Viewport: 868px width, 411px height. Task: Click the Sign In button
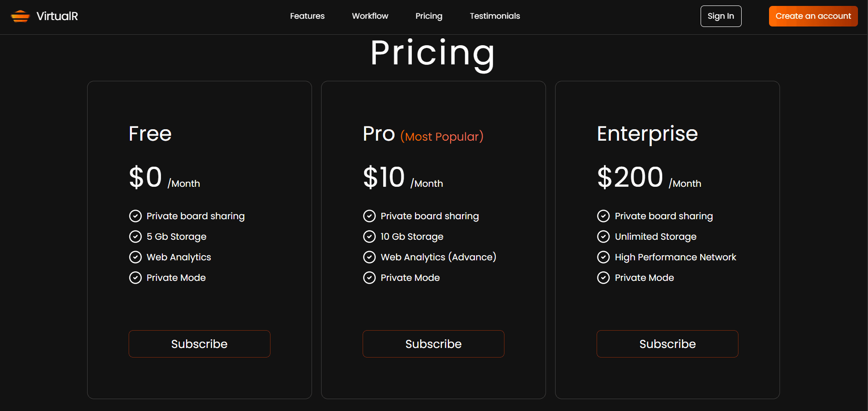(721, 16)
